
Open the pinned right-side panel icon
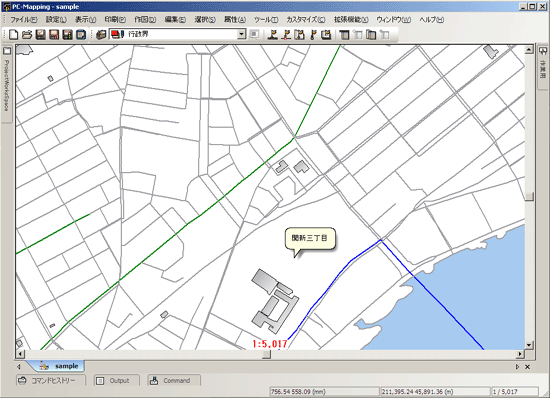[x=543, y=51]
